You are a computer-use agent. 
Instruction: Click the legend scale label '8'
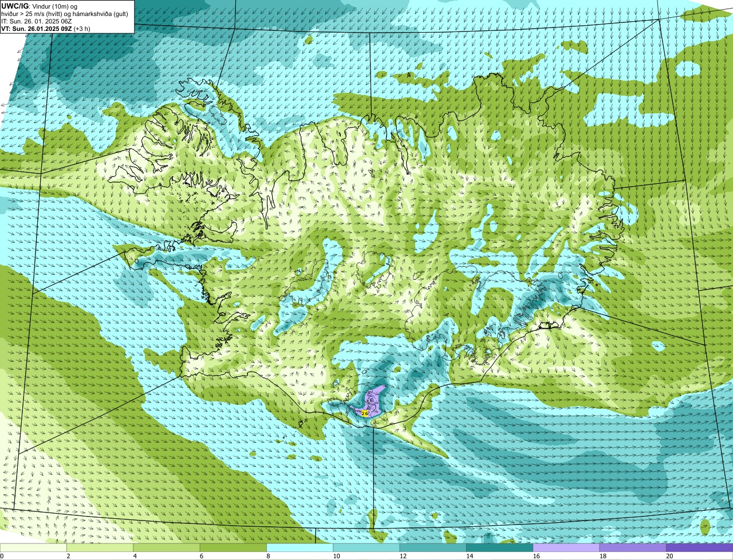(268, 556)
